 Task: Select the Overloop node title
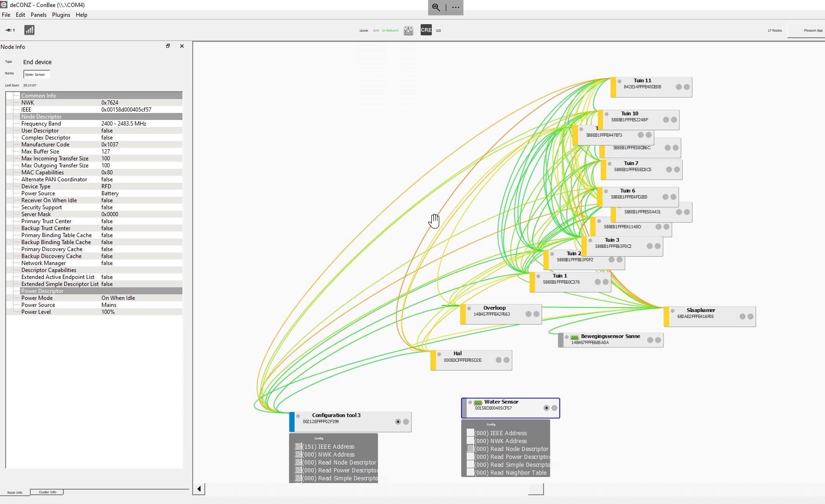494,308
